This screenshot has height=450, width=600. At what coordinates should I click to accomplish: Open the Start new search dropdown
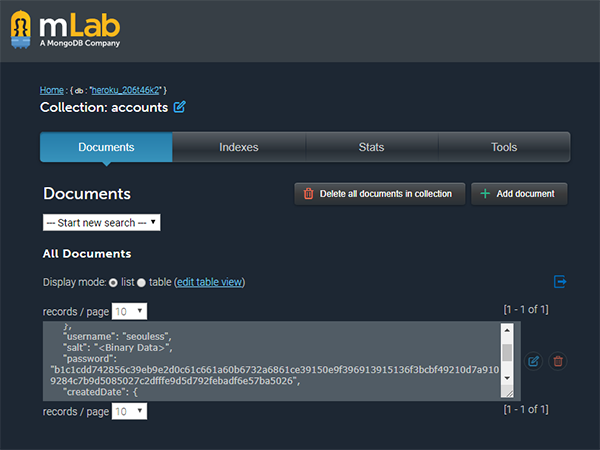[102, 222]
